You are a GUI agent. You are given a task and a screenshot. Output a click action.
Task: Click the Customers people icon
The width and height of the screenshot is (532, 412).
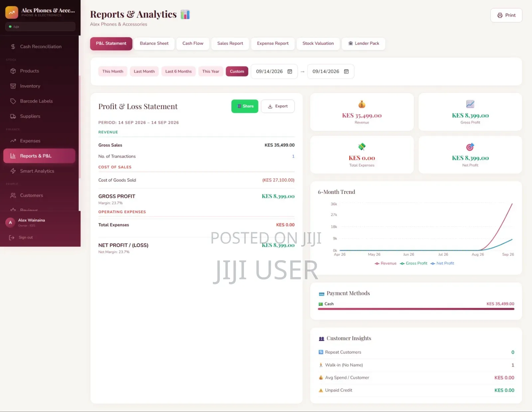13,195
